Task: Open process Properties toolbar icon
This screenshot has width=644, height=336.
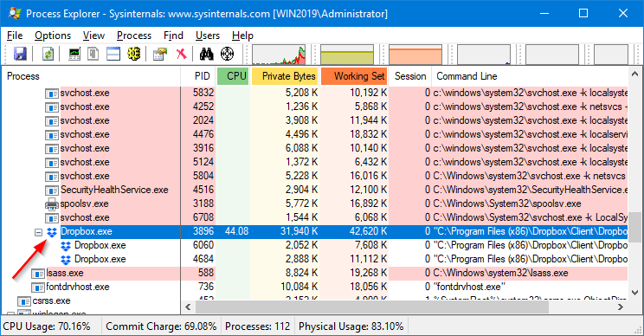Action: coord(160,54)
